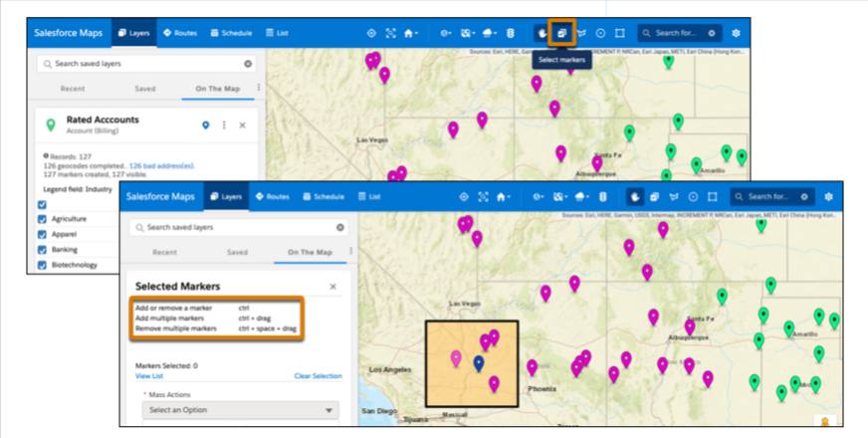
Task: Click pan hand tool in front window toolbar
Action: 635,196
